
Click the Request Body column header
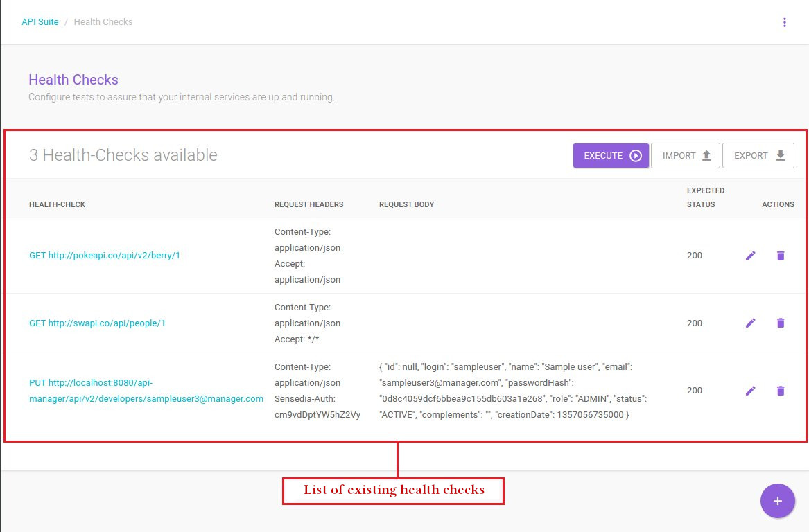[406, 204]
